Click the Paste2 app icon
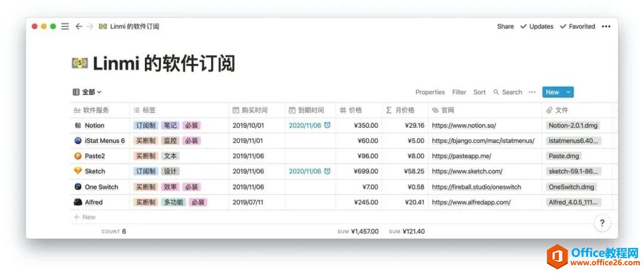The height and width of the screenshot is (273, 644). 78,156
